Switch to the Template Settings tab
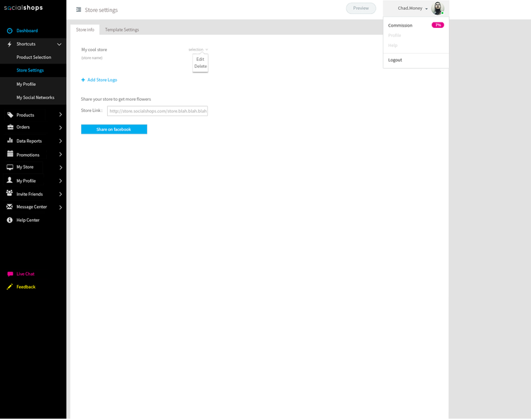The width and height of the screenshot is (531, 420). click(x=122, y=30)
